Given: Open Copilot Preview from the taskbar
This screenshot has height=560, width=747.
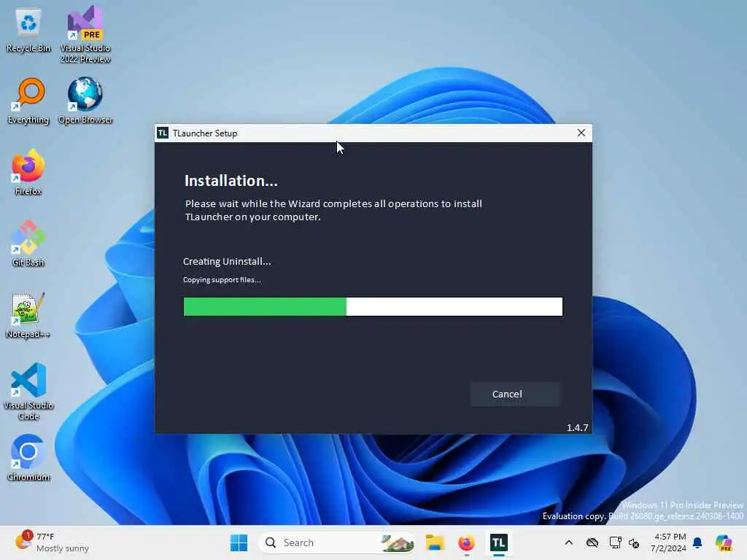Looking at the screenshot, I should point(724,542).
